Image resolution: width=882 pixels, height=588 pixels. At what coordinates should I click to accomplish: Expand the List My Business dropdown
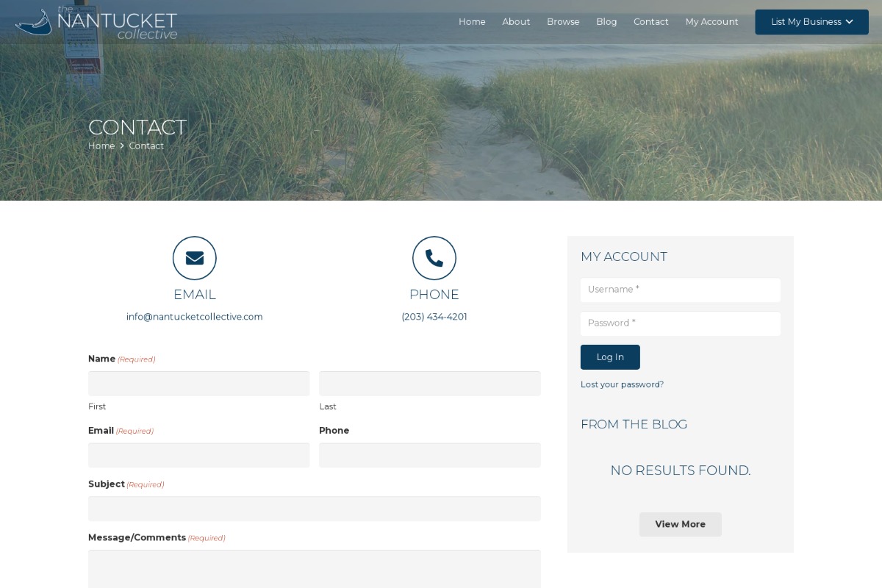[811, 22]
